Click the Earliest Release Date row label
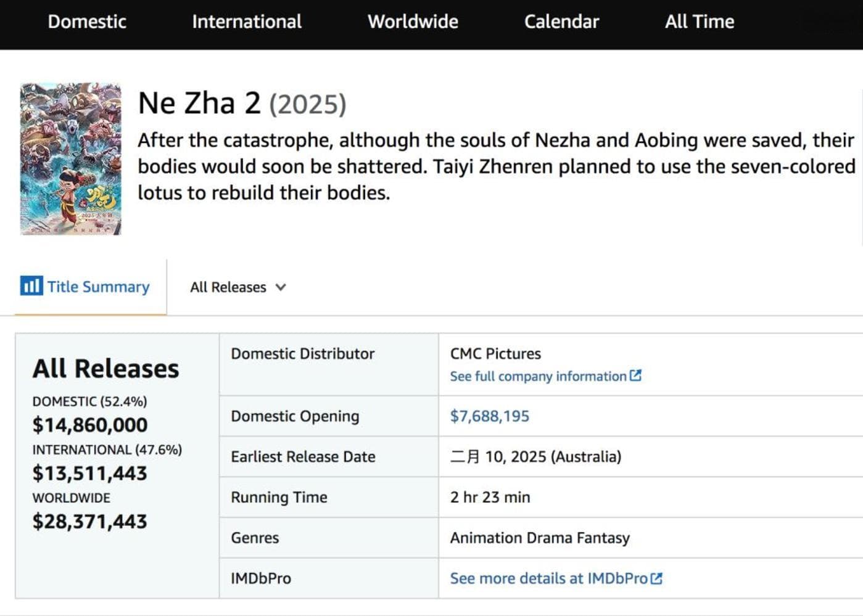Viewport: 863px width, 616px height. pos(303,456)
